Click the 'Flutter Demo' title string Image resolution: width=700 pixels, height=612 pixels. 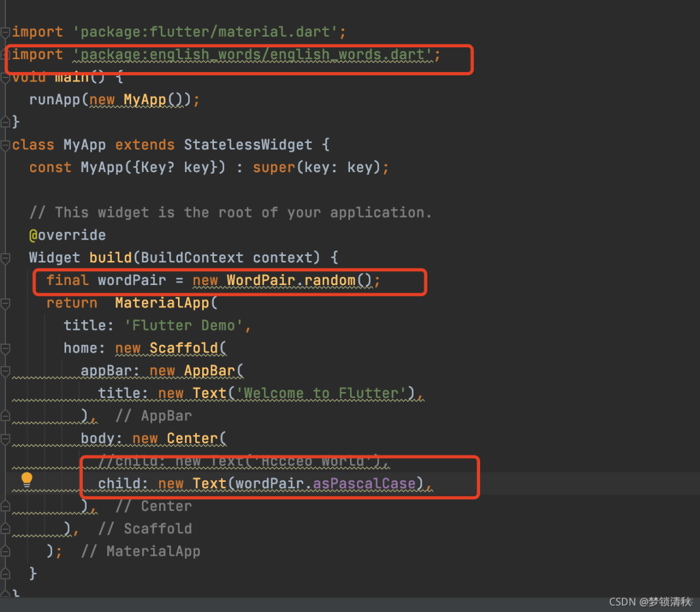186,325
